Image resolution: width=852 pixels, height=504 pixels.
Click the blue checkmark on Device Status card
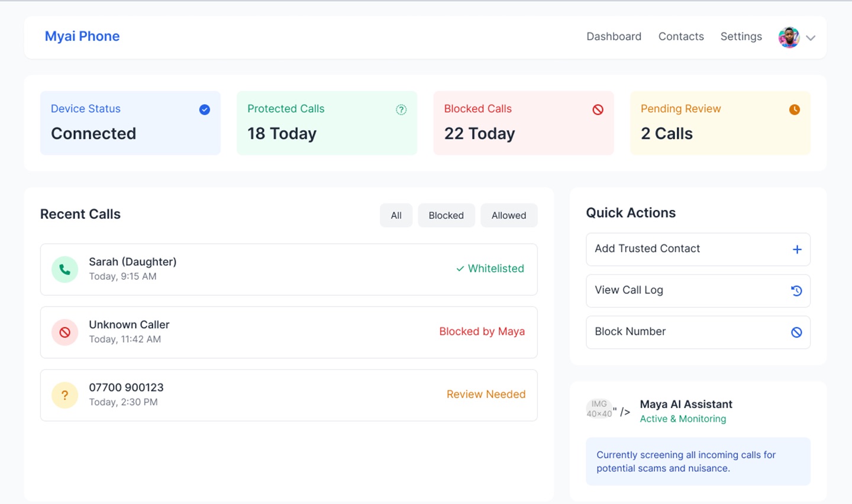[x=205, y=109]
